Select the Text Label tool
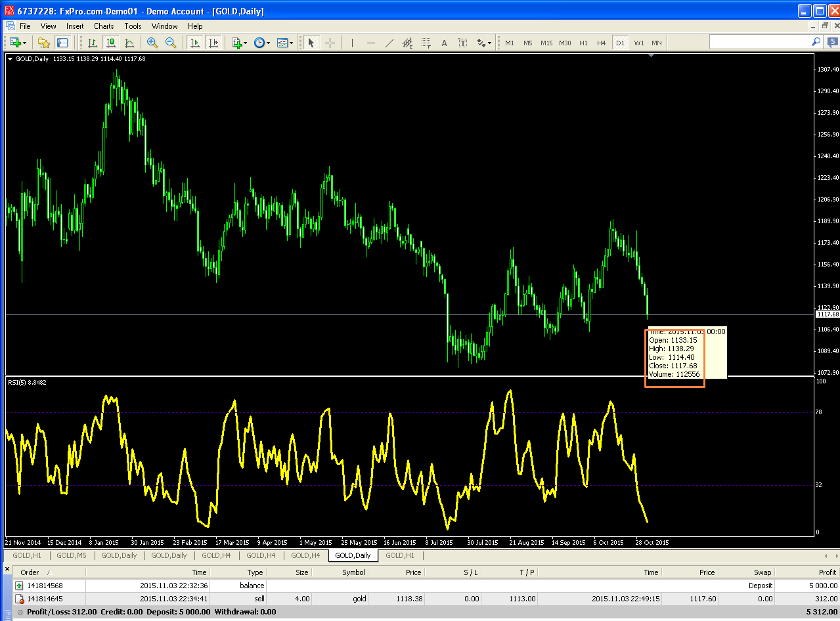840x621 pixels. click(x=463, y=43)
